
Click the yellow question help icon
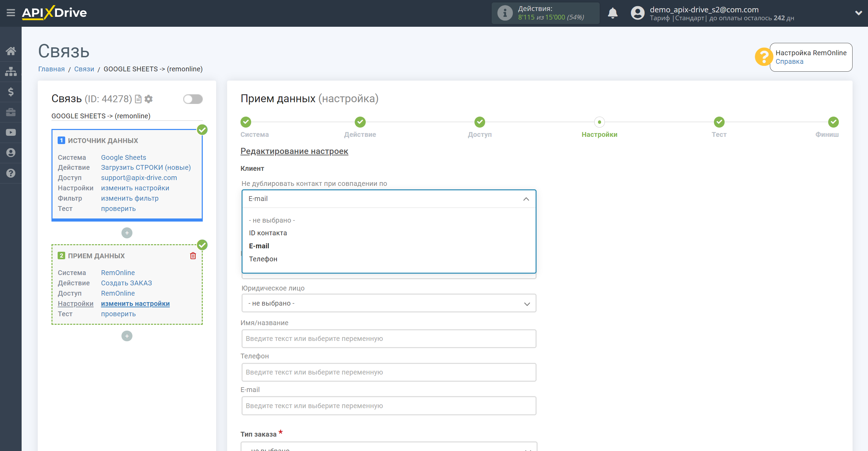763,57
